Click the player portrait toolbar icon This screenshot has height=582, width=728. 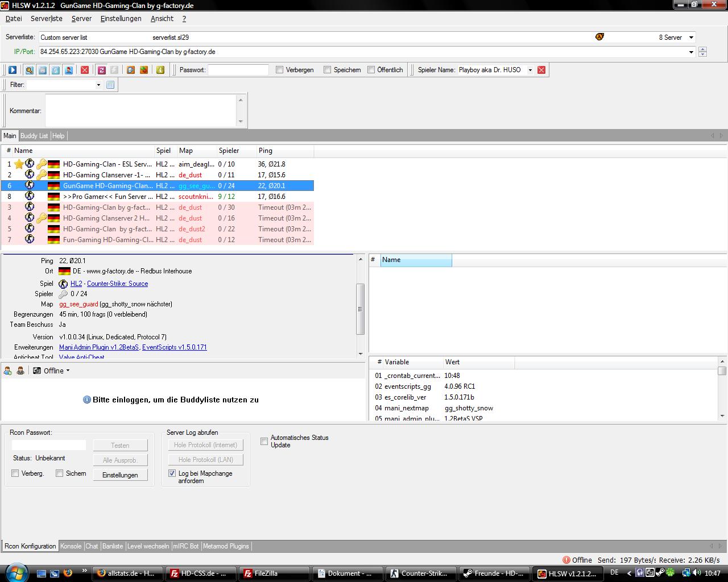pos(69,70)
